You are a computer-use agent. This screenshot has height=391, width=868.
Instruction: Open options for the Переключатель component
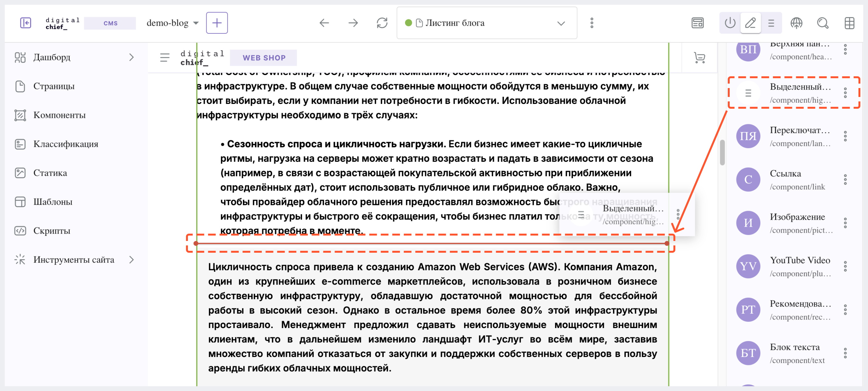tap(845, 136)
